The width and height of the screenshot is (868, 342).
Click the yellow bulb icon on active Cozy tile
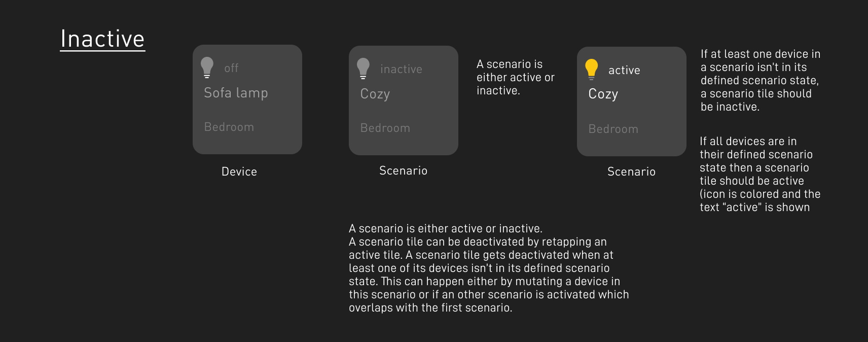click(591, 70)
